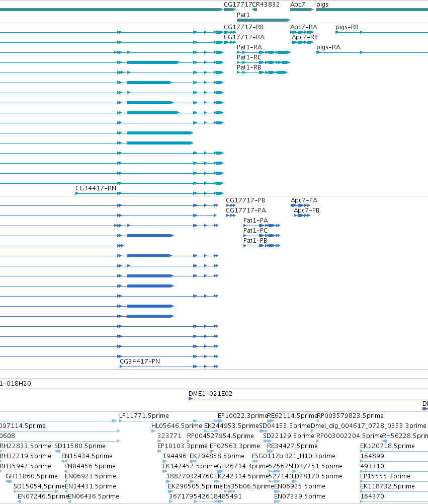This screenshot has width=428, height=504.
Task: Click the EN04456.5prime EST label
Action: [x=90, y=466]
